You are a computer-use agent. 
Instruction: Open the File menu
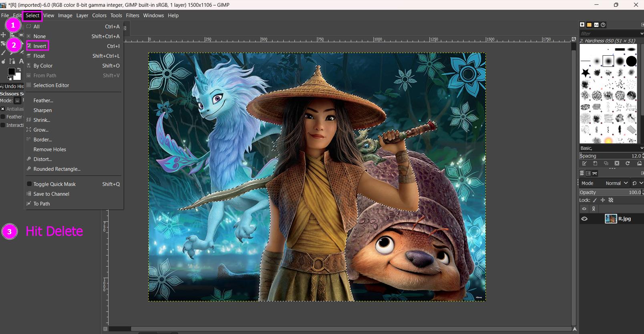coord(5,15)
